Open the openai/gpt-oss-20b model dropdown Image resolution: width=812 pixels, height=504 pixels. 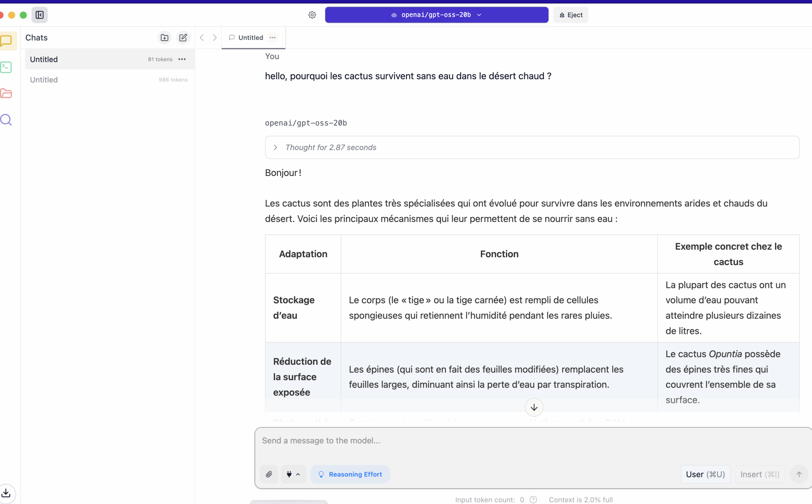point(436,15)
